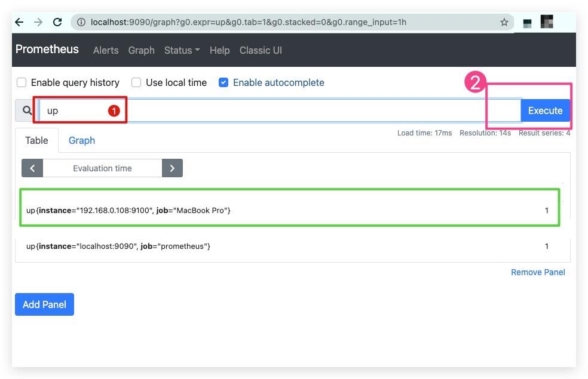588x379 pixels.
Task: Open Graph in the navbar
Action: [x=142, y=50]
